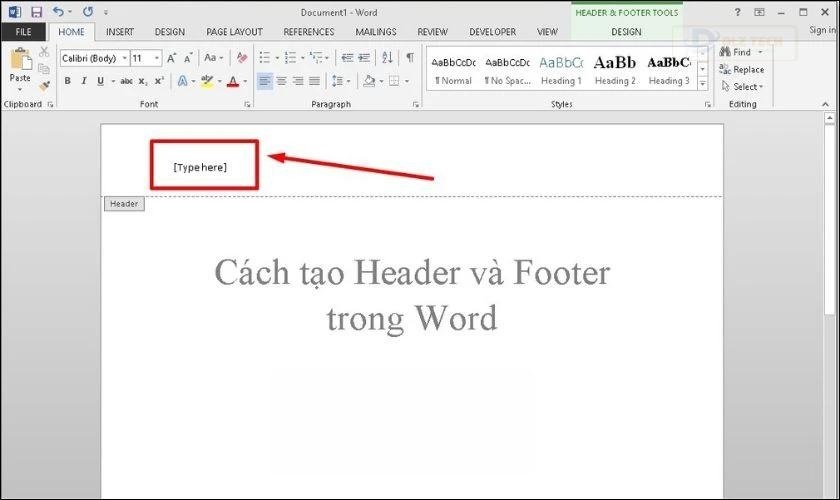This screenshot has height=500, width=840.
Task: Open Header & Footer Tools DESIGN tab
Action: tap(626, 32)
